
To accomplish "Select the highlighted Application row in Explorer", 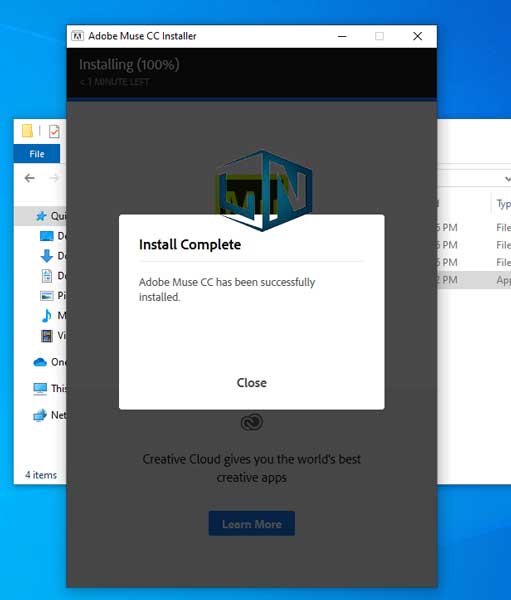I will [x=474, y=280].
